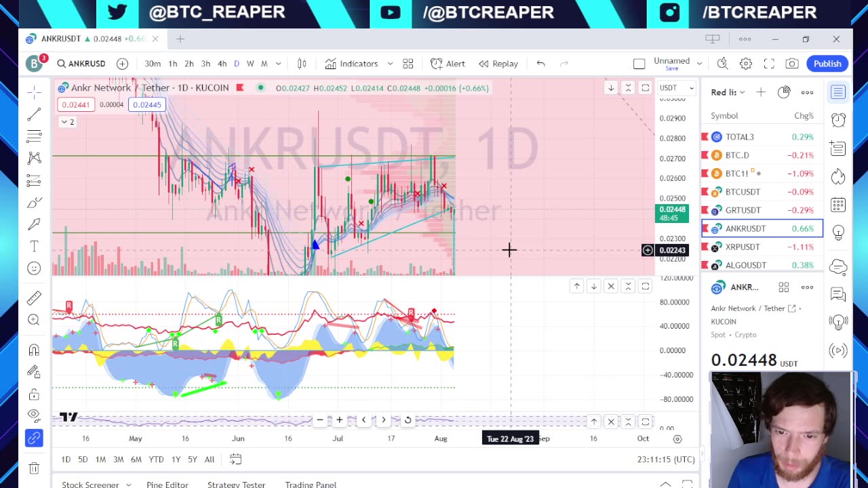
Task: Click the 0.02445 buy price box
Action: pyautogui.click(x=147, y=104)
